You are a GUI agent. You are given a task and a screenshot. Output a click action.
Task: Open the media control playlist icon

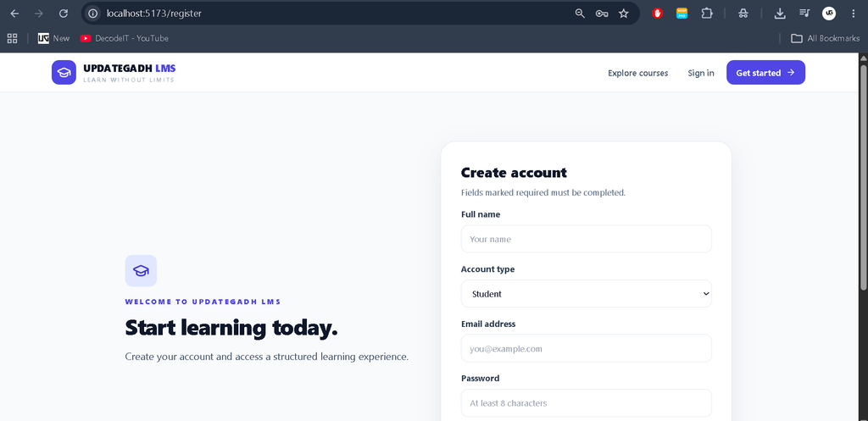point(804,14)
